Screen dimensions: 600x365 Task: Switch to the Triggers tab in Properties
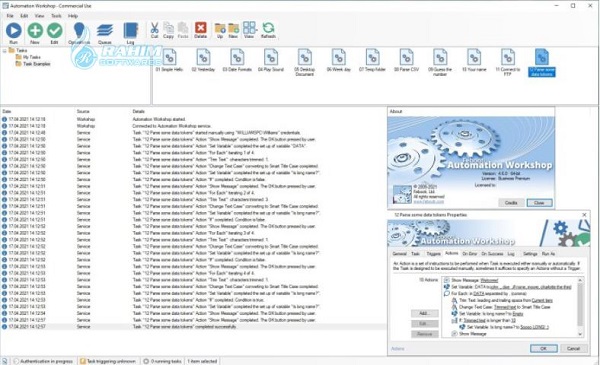433,254
